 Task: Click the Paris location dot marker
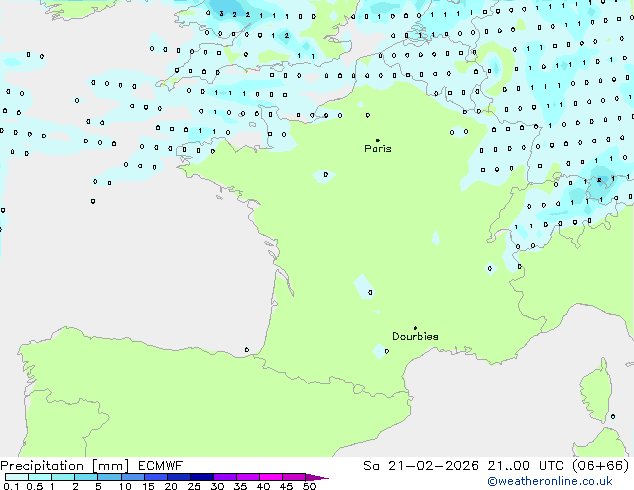[378, 140]
